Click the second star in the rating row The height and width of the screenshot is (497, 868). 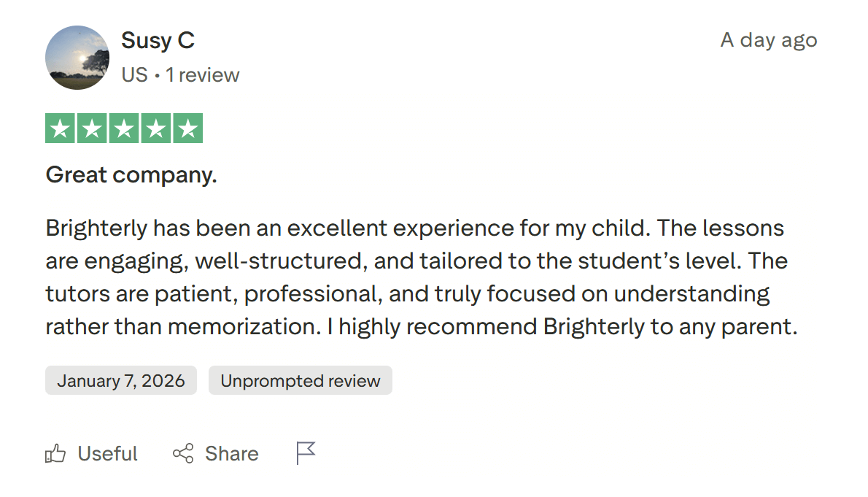93,127
